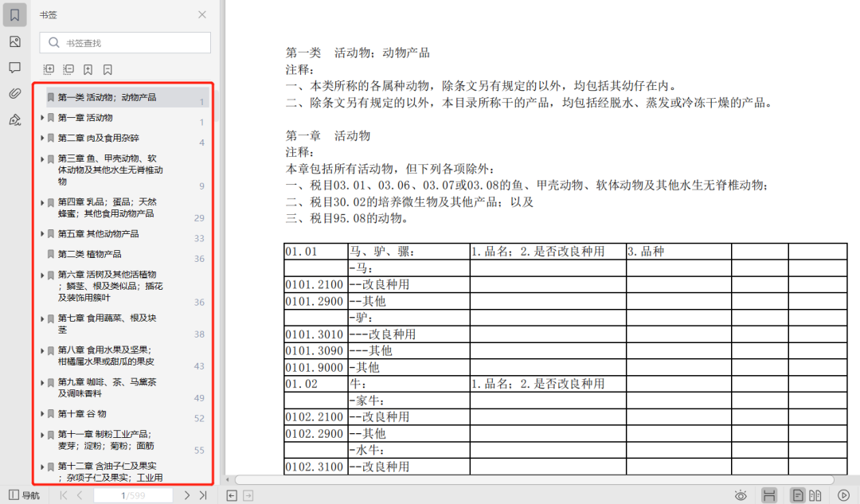Screen dimensions: 860x504
Task: Open bookmark 第一章 活动物
Action: 85,117
